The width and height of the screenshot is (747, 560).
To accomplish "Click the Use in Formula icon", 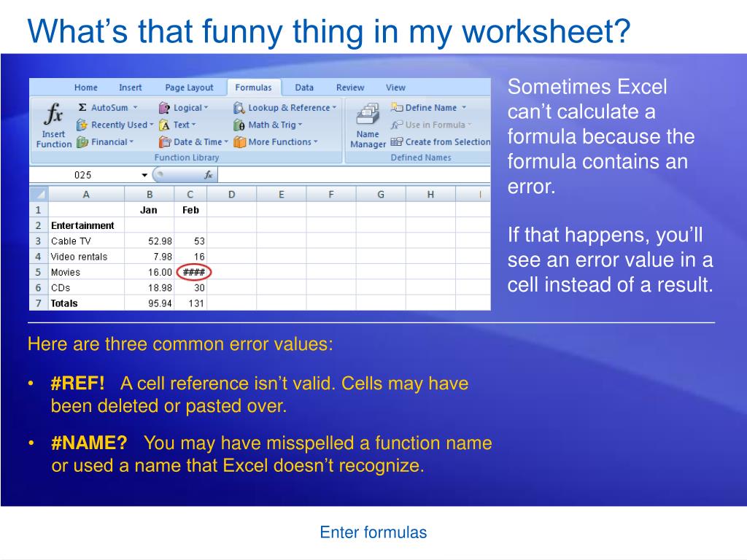I will point(397,125).
